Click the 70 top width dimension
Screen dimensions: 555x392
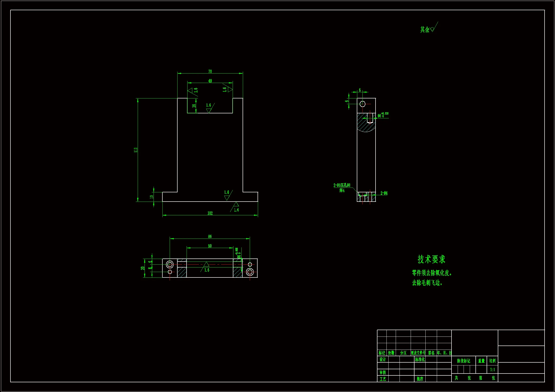click(210, 71)
